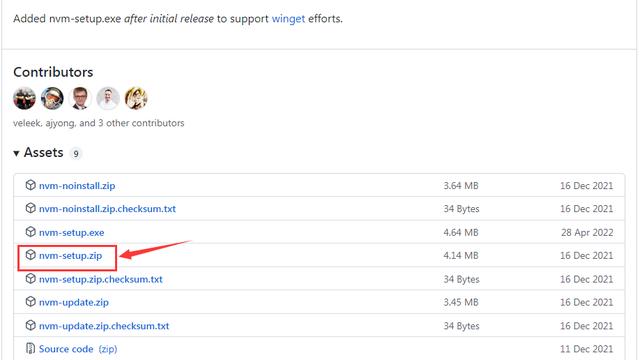The image size is (640, 360).
Task: Click file-zip icon beside Source code
Action: click(x=31, y=349)
